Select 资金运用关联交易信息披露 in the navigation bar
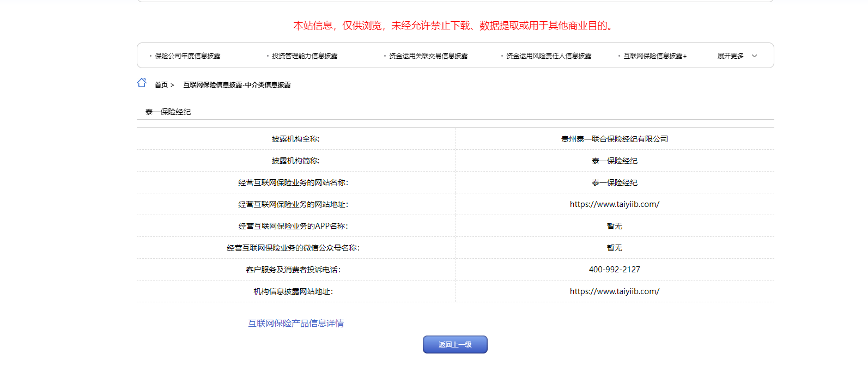The width and height of the screenshot is (868, 372). pyautogui.click(x=428, y=56)
